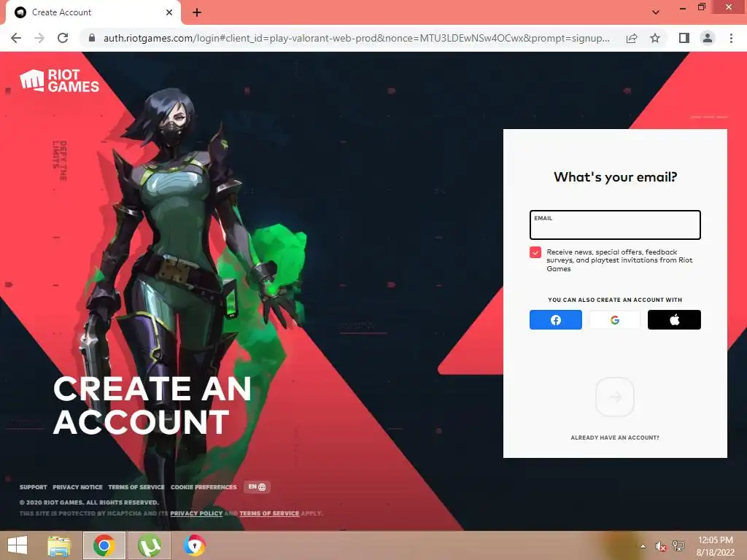Click the "What's your email?" heading

[x=615, y=177]
